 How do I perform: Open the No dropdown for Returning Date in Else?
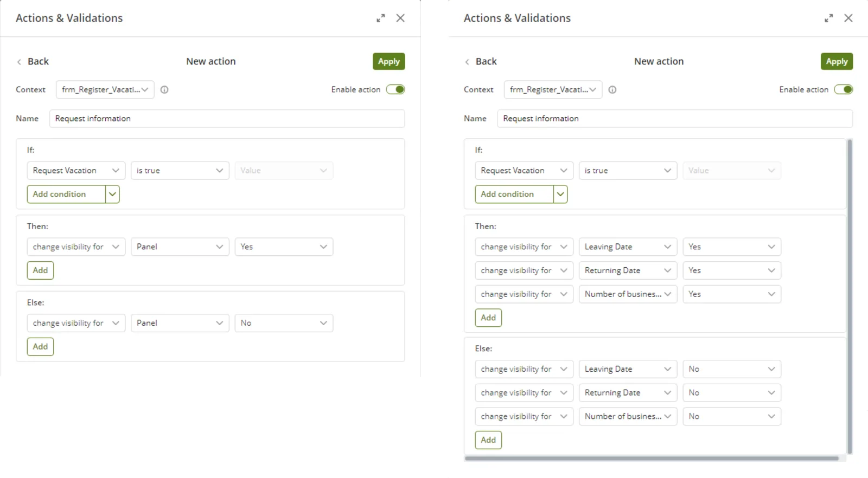[732, 393]
